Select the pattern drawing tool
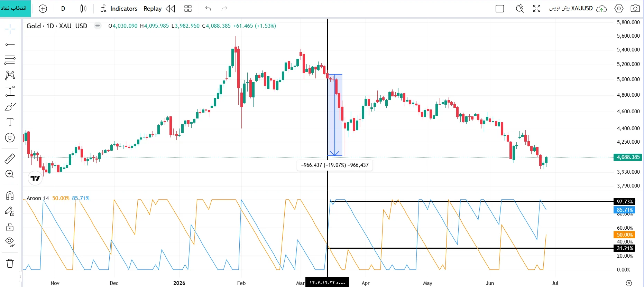Viewport: 644px width, 287px height. (x=10, y=75)
